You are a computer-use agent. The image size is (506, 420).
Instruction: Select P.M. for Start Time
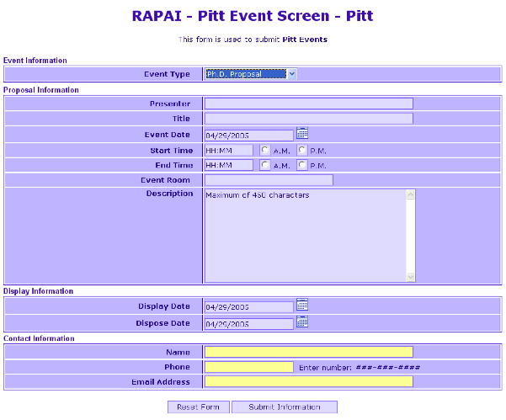pyautogui.click(x=302, y=150)
